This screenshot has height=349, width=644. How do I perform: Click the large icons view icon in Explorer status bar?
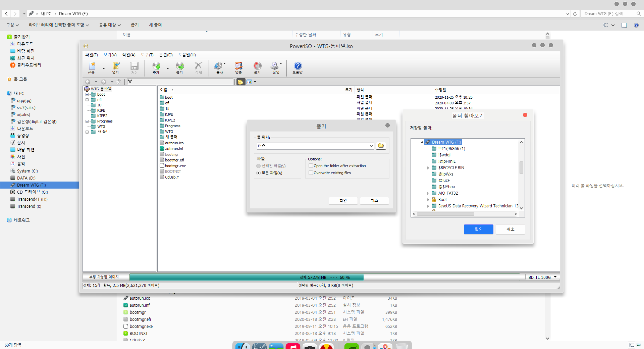pos(639,345)
